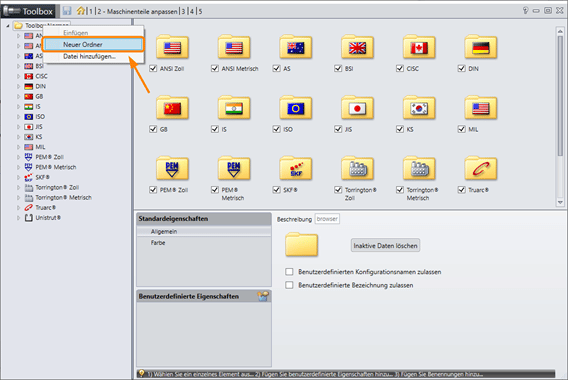The width and height of the screenshot is (568, 380).
Task: Open the Truarc folder icon
Action: click(x=480, y=168)
